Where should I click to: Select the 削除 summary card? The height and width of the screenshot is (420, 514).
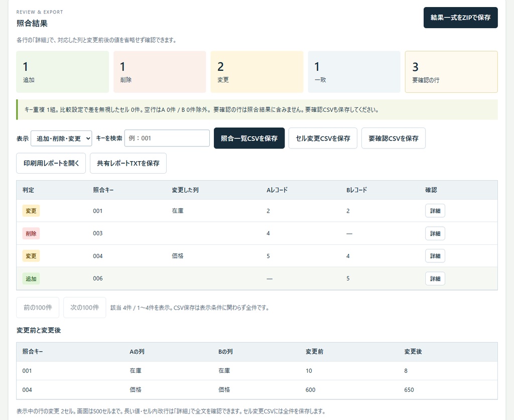click(160, 72)
